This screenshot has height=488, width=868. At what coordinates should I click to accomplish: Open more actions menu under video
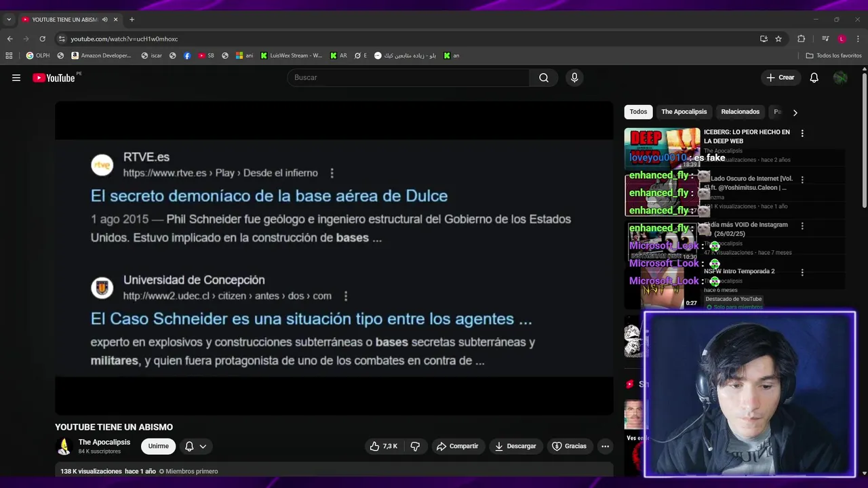pos(605,446)
